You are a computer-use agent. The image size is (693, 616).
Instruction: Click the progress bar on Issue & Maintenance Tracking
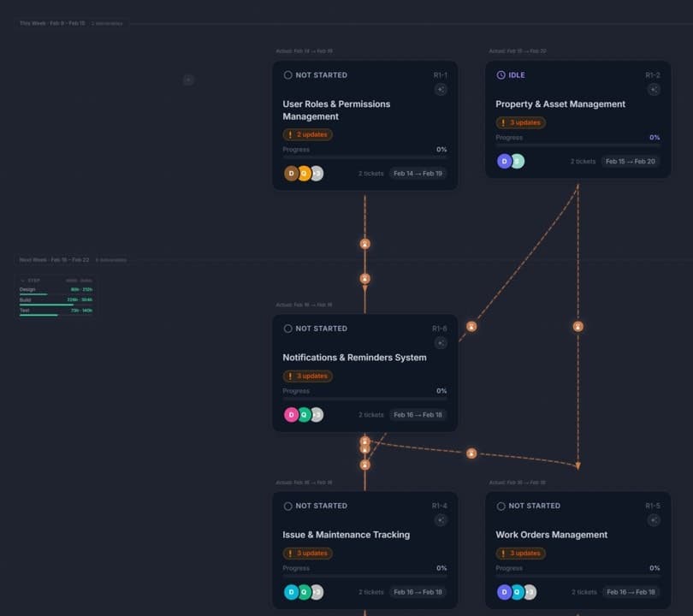coord(364,577)
